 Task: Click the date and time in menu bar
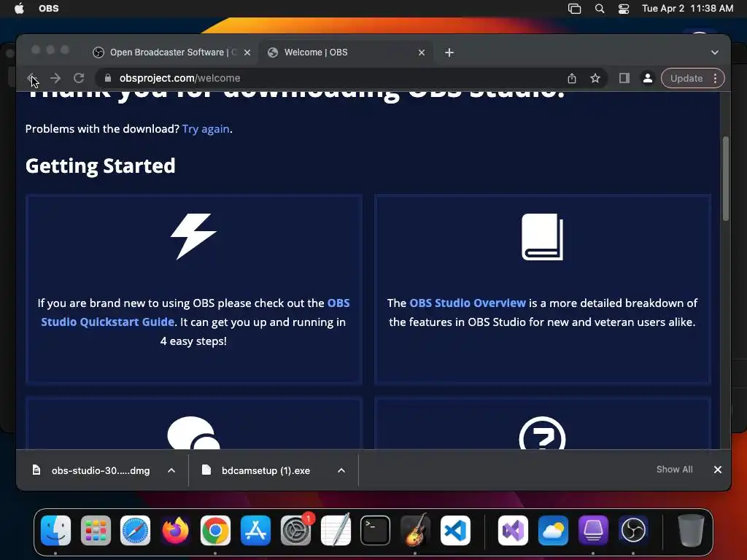tap(687, 8)
